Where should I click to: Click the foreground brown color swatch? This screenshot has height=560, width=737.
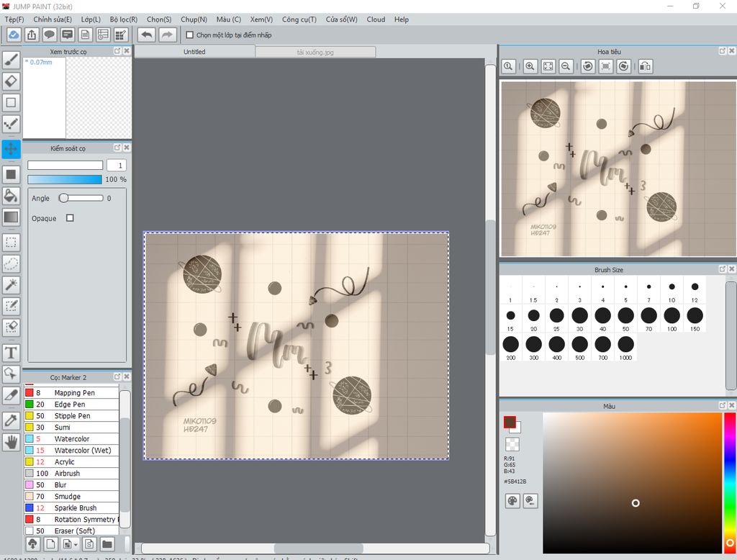coord(510,423)
